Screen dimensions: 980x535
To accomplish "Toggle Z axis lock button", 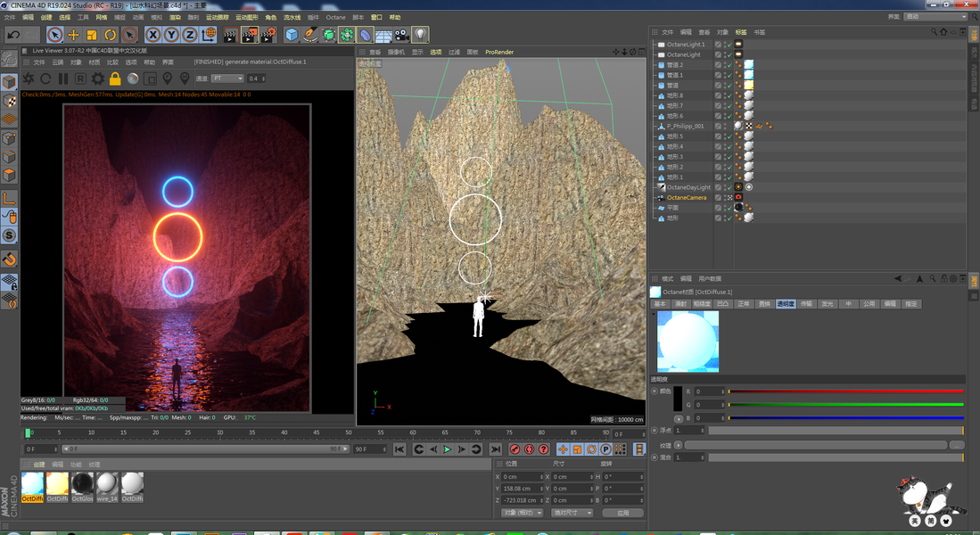I will [190, 35].
